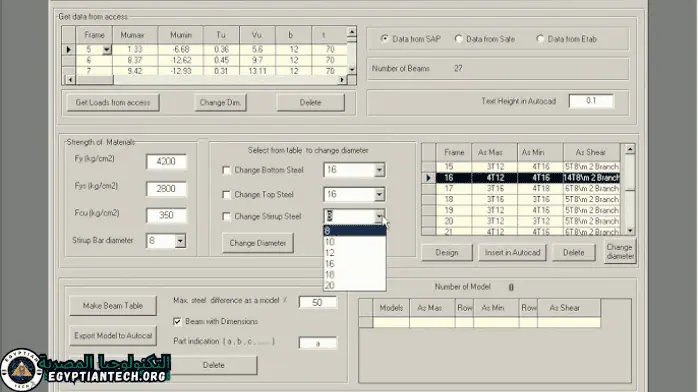Edit the Part indication field
Screen dimensions: 698x392
[317, 343]
